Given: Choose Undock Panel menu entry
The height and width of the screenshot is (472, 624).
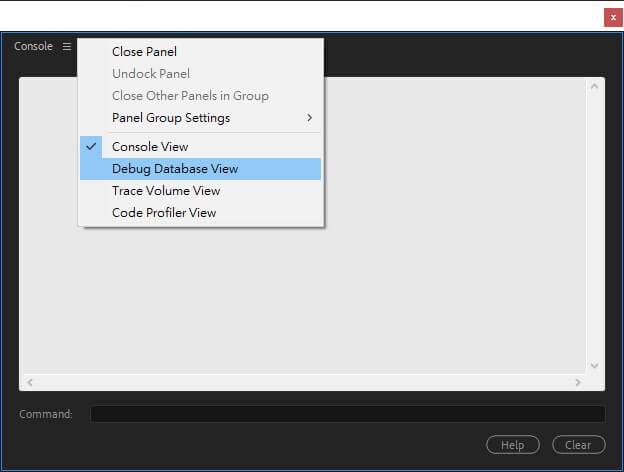Looking at the screenshot, I should point(150,74).
